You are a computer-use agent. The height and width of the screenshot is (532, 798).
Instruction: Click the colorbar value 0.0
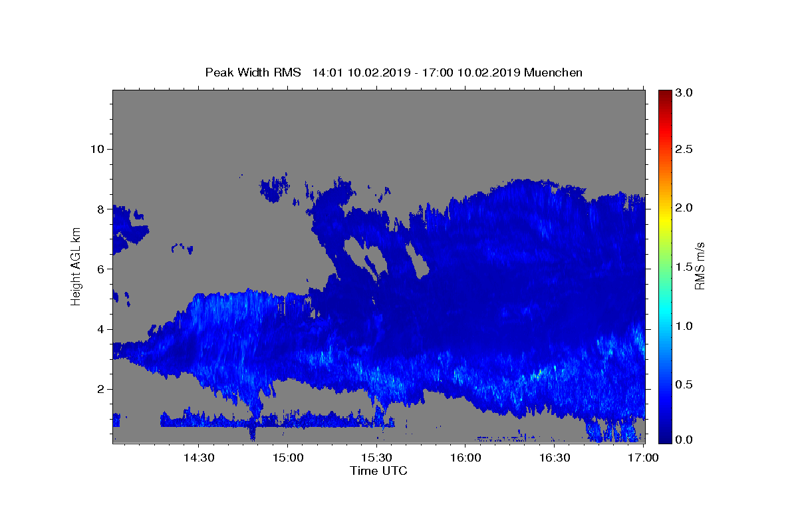point(685,440)
